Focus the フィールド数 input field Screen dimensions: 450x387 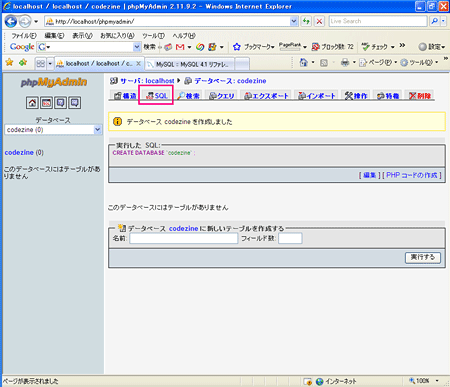(x=290, y=238)
